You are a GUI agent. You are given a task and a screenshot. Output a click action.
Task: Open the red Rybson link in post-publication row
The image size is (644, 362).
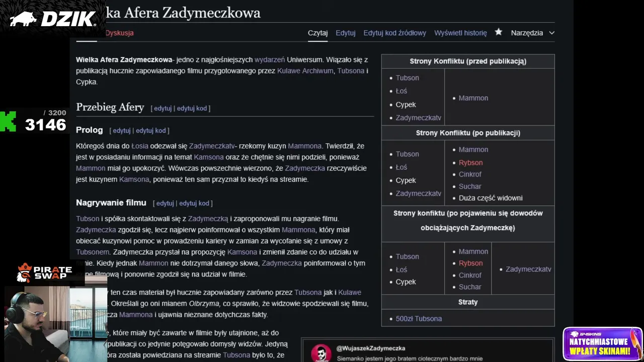pyautogui.click(x=470, y=162)
